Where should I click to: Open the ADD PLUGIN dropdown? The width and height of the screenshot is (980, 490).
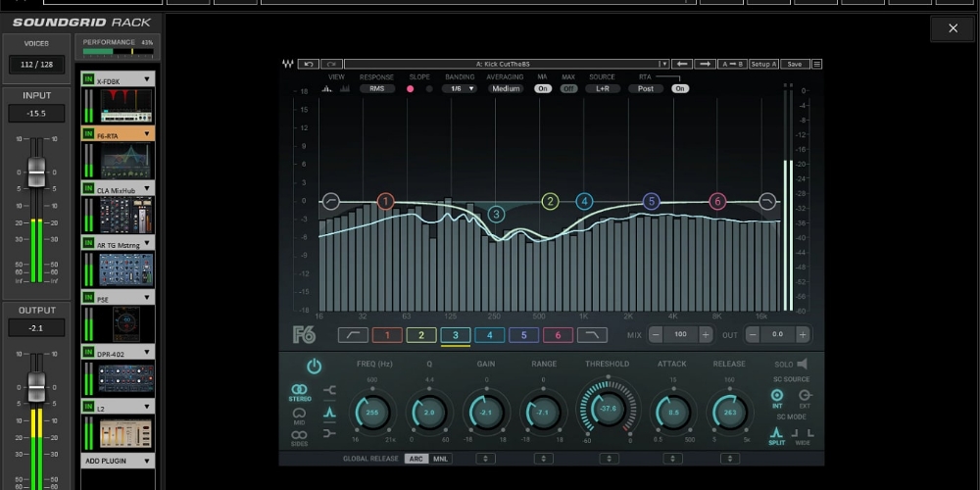pos(119,461)
